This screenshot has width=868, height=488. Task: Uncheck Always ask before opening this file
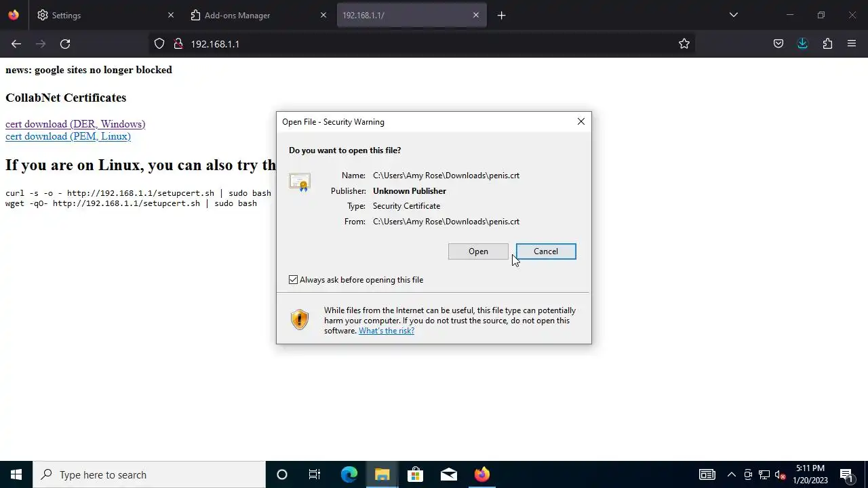pos(293,280)
